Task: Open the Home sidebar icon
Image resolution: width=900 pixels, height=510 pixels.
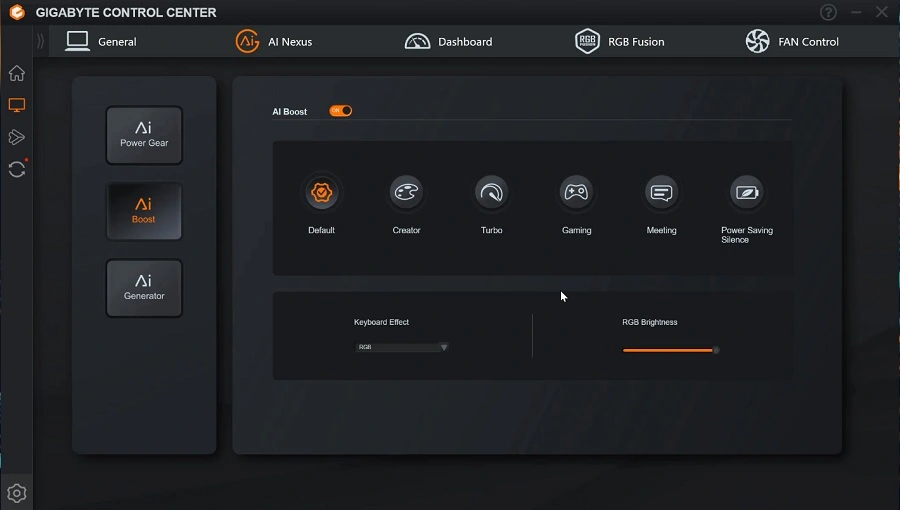Action: 17,73
